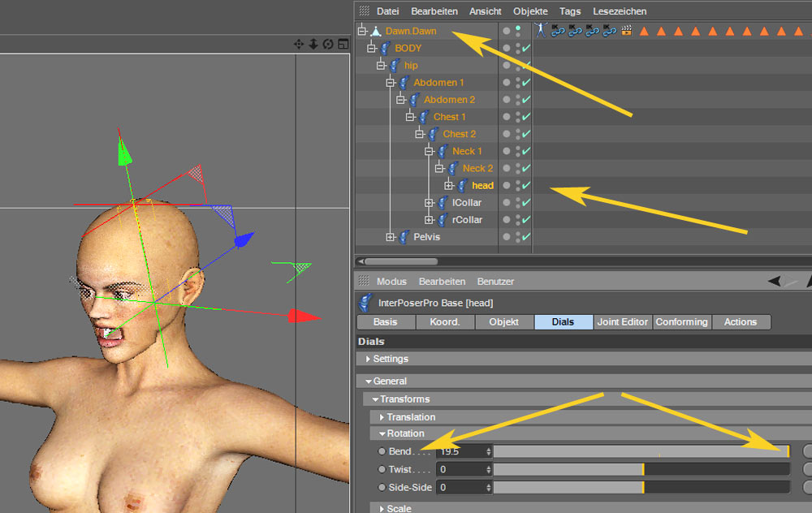The height and width of the screenshot is (513, 812).
Task: Click the first IK chain tag
Action: click(x=558, y=31)
